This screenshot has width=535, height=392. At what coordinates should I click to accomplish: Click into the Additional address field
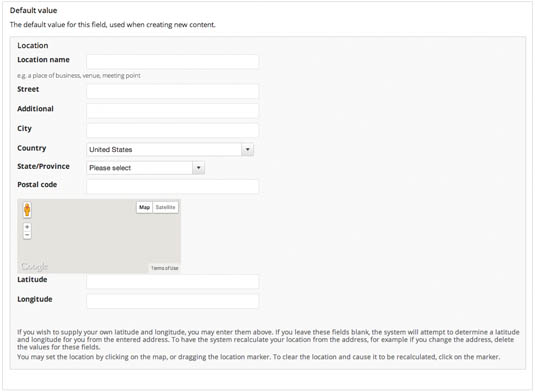172,111
